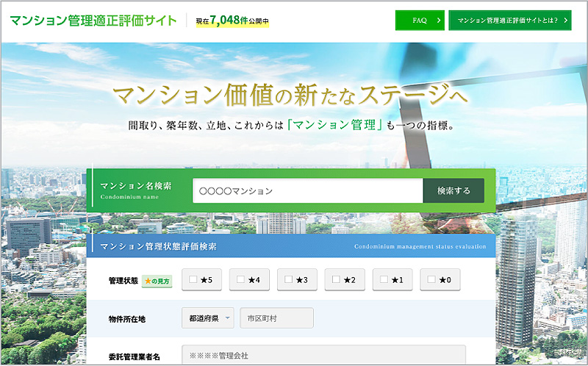Enable the ★3 rating filter

289,279
